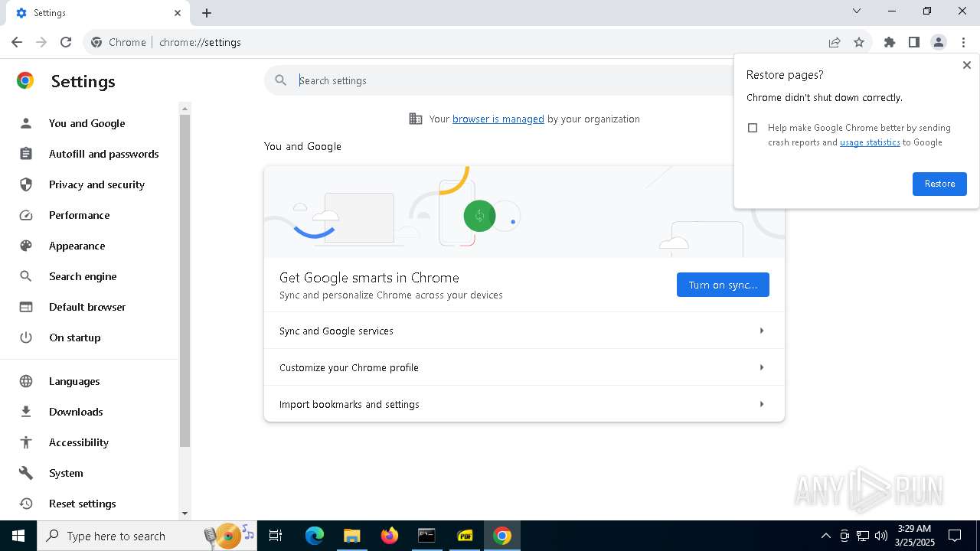The width and height of the screenshot is (980, 551).
Task: Open System settings
Action: click(66, 473)
